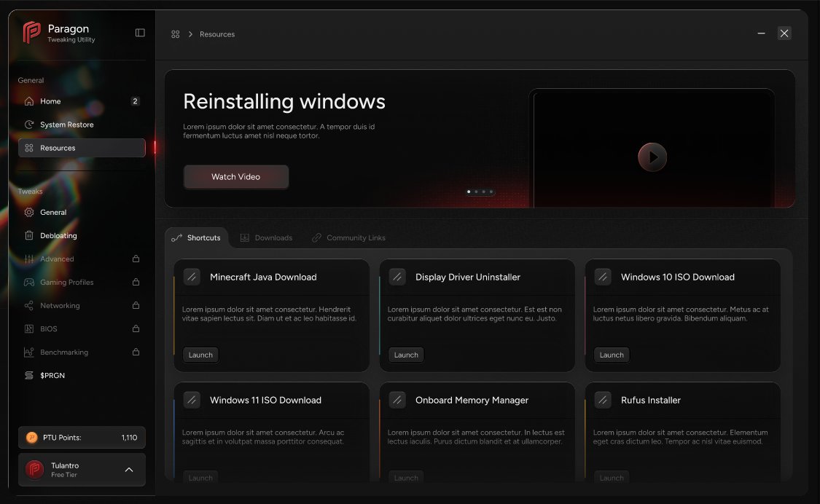Click the Rufus Installer card icon
This screenshot has width=820, height=504.
pos(603,400)
